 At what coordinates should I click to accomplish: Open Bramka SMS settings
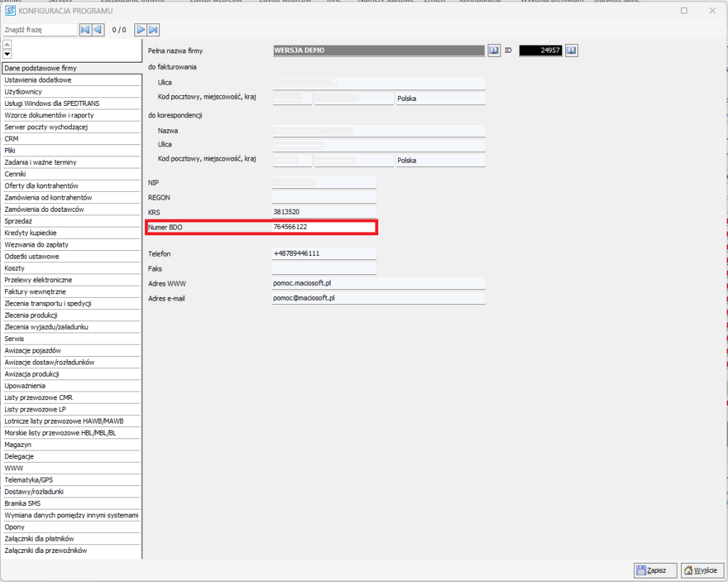(x=71, y=503)
